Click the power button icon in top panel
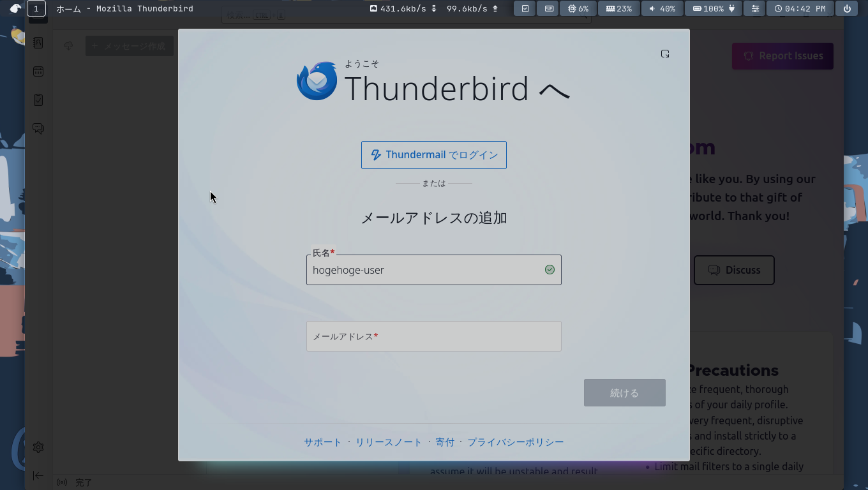 [847, 9]
